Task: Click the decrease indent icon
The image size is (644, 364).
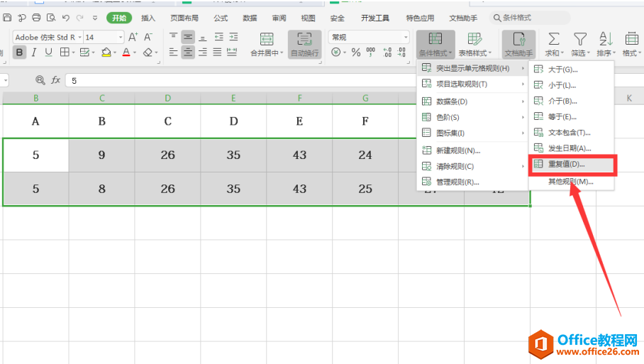Action: [x=219, y=37]
